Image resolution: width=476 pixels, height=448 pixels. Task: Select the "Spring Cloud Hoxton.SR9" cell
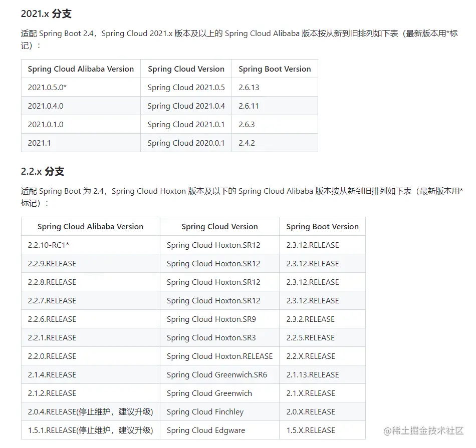(x=219, y=319)
